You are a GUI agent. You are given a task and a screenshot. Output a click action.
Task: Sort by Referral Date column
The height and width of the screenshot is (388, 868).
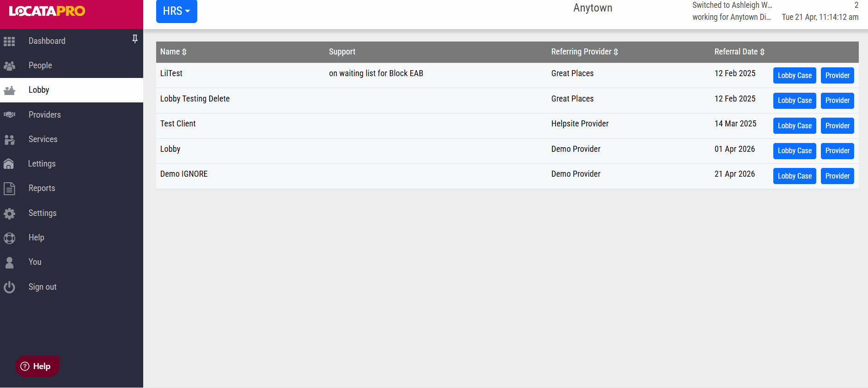(739, 52)
